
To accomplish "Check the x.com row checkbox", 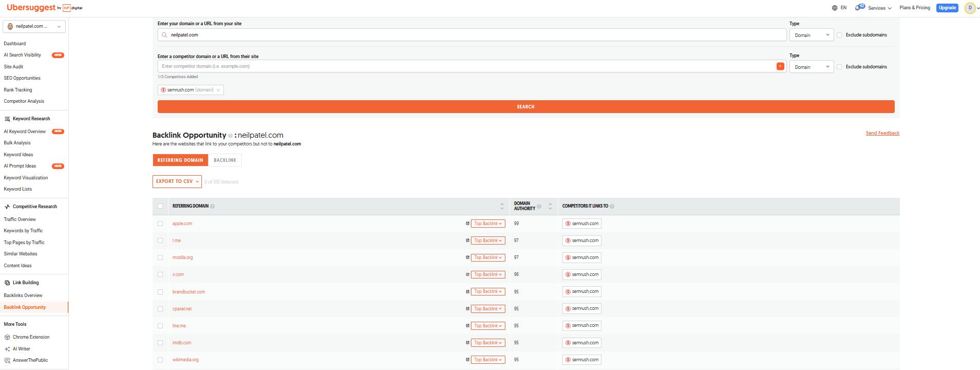I will [160, 274].
